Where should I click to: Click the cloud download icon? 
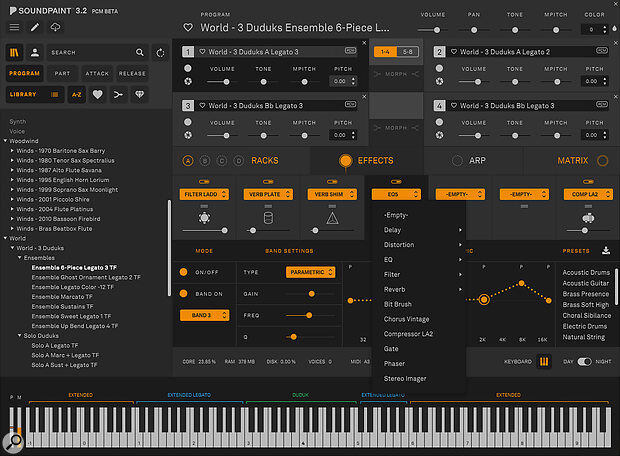tap(55, 27)
